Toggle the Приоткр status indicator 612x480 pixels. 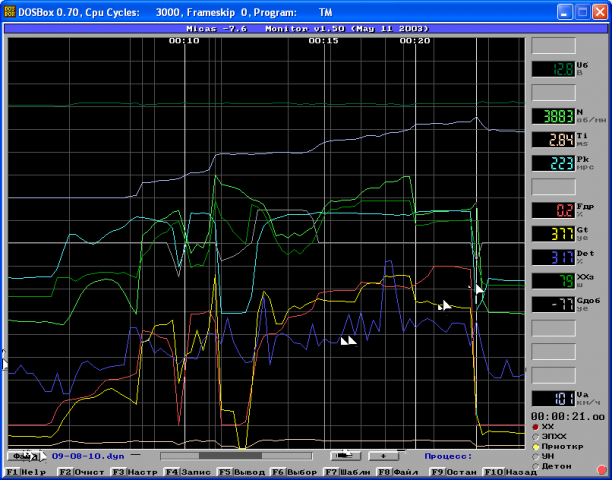(535, 447)
